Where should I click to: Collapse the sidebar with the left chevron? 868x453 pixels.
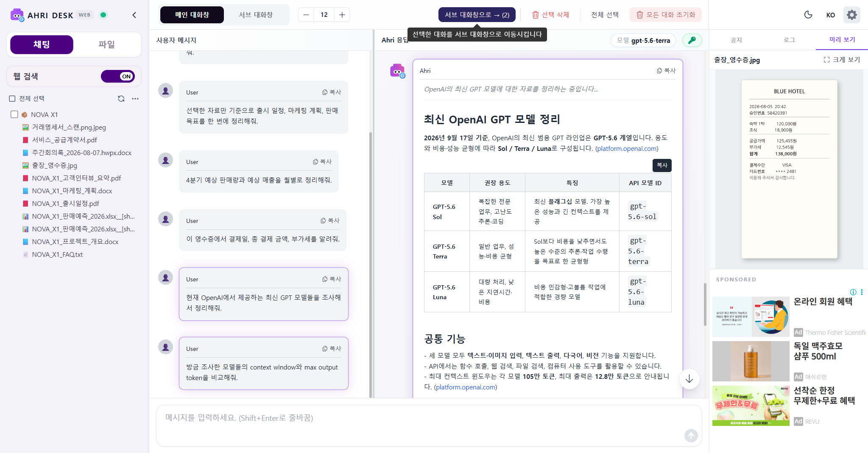point(134,15)
